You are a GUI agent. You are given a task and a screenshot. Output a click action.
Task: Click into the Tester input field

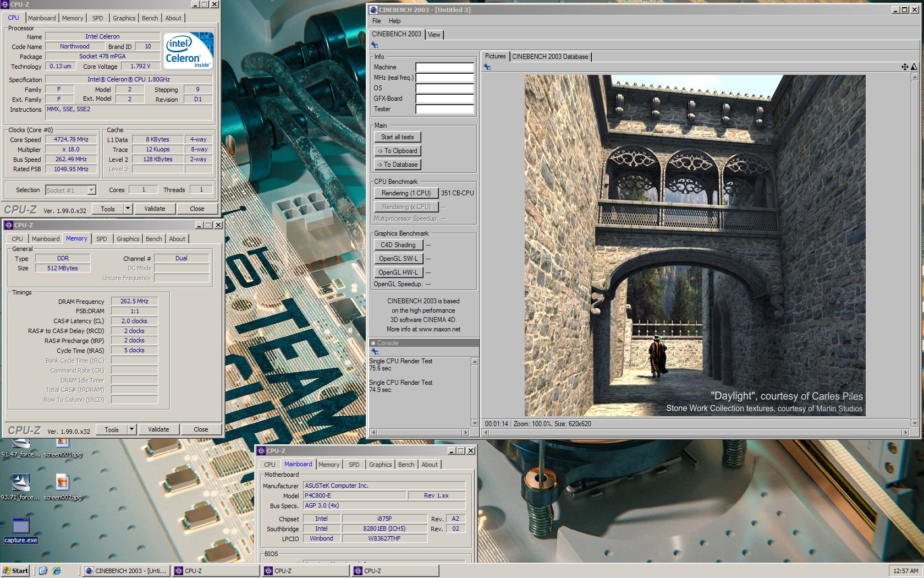coord(444,109)
